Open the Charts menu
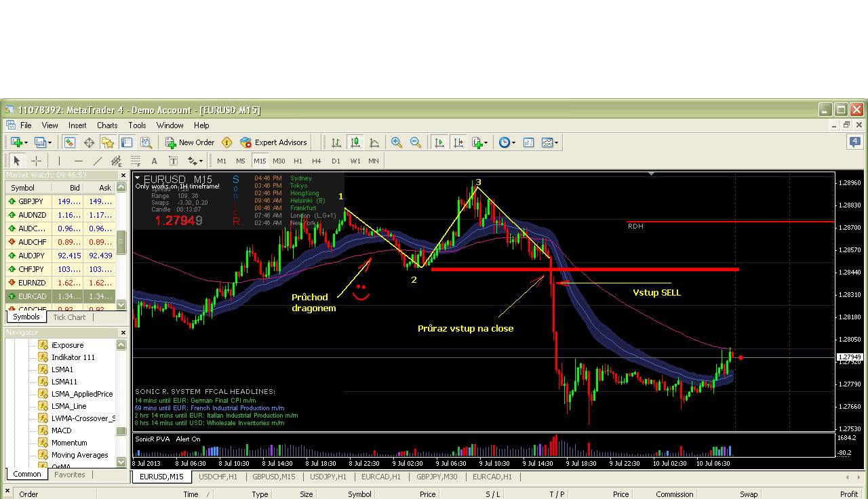The image size is (868, 499). (107, 125)
